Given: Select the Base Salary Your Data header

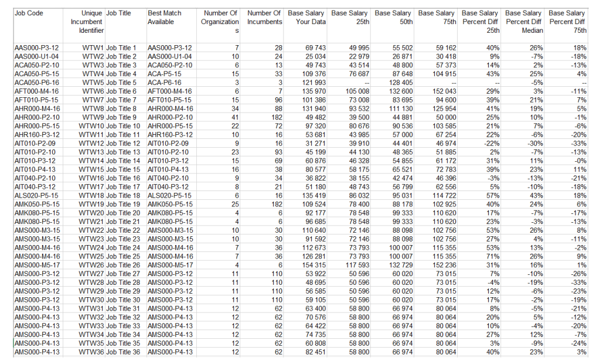Looking at the screenshot, I should [306, 17].
